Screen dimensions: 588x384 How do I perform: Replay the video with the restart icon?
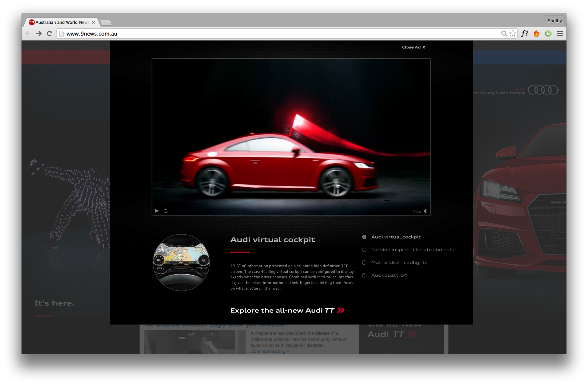[166, 211]
